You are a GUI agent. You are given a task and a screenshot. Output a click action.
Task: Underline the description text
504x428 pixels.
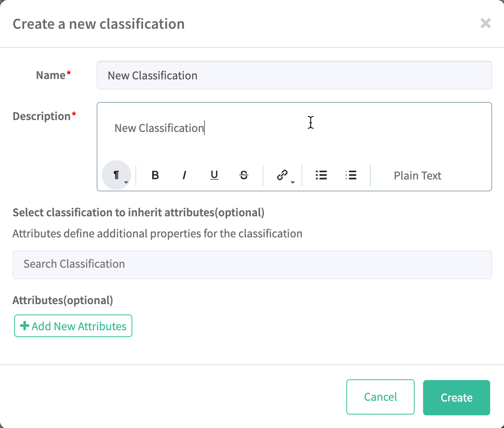[214, 175]
